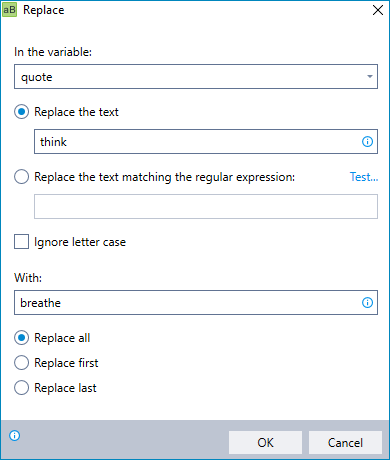Choose 'Replace the text matching the regular expression'

coord(22,177)
